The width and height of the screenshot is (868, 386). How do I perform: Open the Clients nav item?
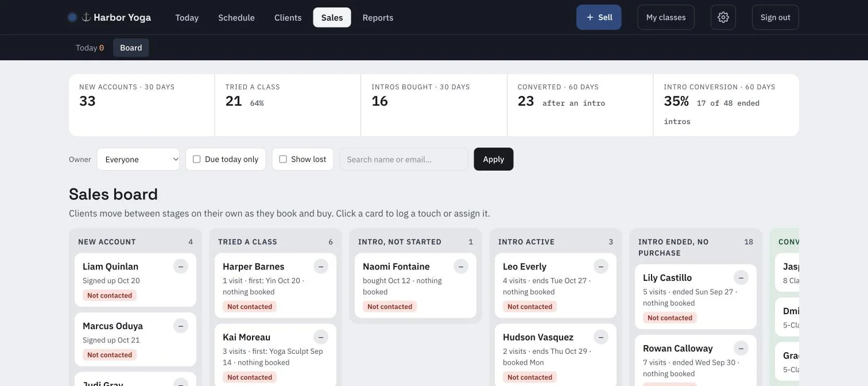click(288, 17)
